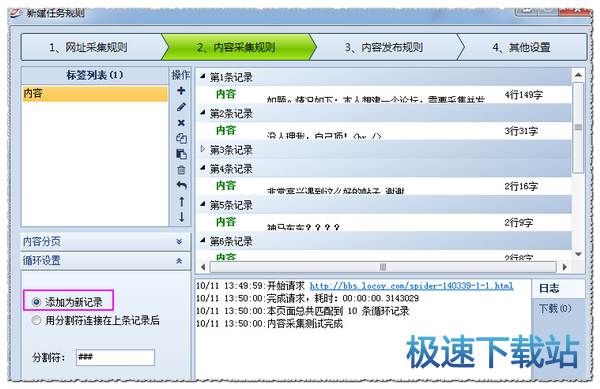This screenshot has width=600, height=389.
Task: Switch to the 下载 (0) tab
Action: click(x=555, y=308)
